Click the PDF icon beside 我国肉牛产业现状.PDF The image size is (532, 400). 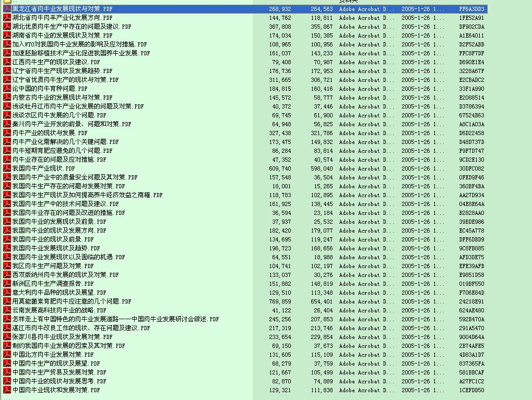[7, 168]
